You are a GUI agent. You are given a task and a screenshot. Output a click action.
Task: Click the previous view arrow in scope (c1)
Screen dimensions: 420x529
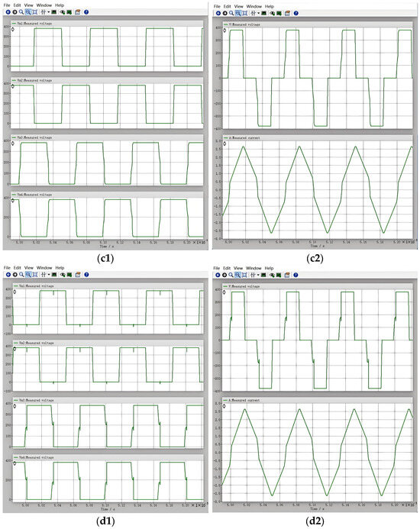8,11
